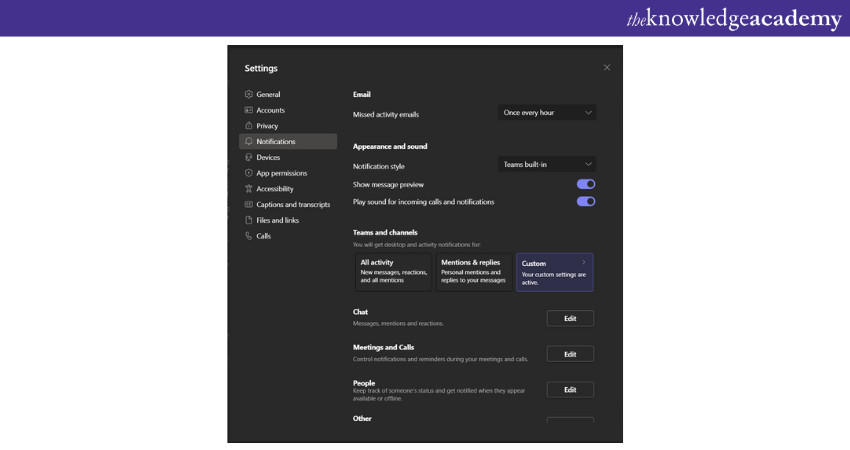Edit Chat notification settings
Image resolution: width=850 pixels, height=450 pixels.
click(x=570, y=318)
